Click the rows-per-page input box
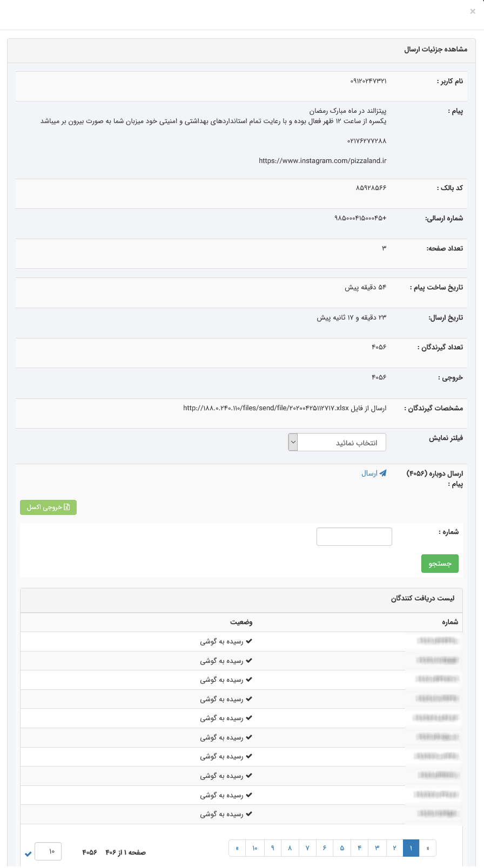Viewport: 484px width, 868px height. point(48,851)
